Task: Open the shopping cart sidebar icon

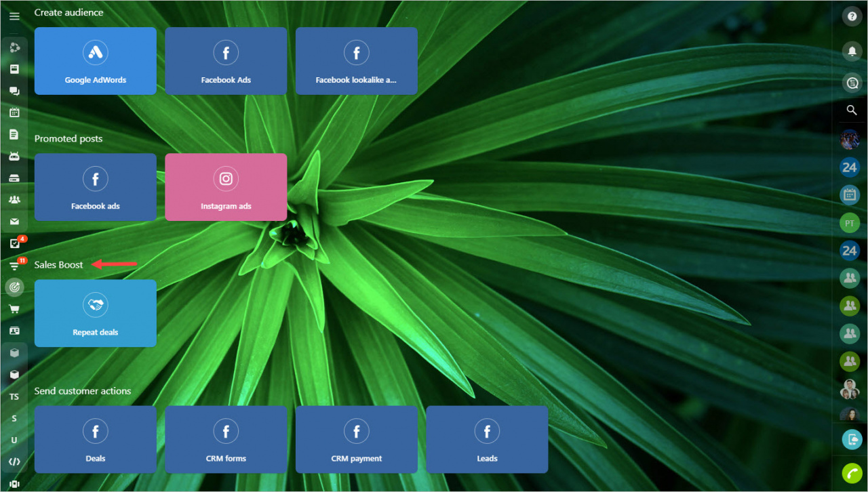Action: click(x=14, y=309)
